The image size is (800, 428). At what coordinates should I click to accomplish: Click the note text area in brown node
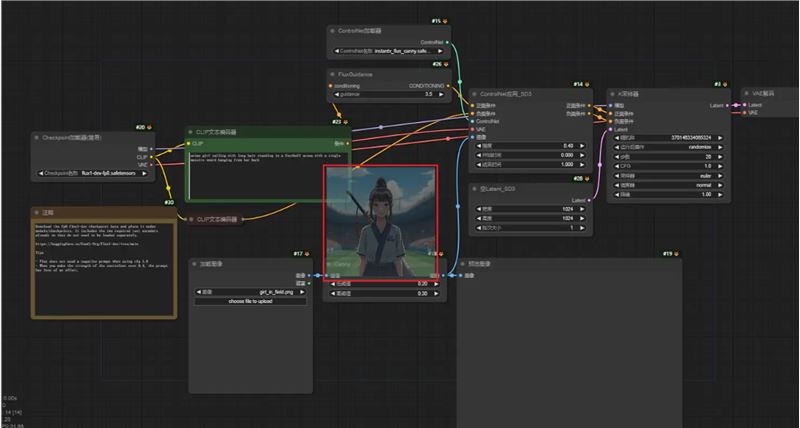[x=104, y=268]
